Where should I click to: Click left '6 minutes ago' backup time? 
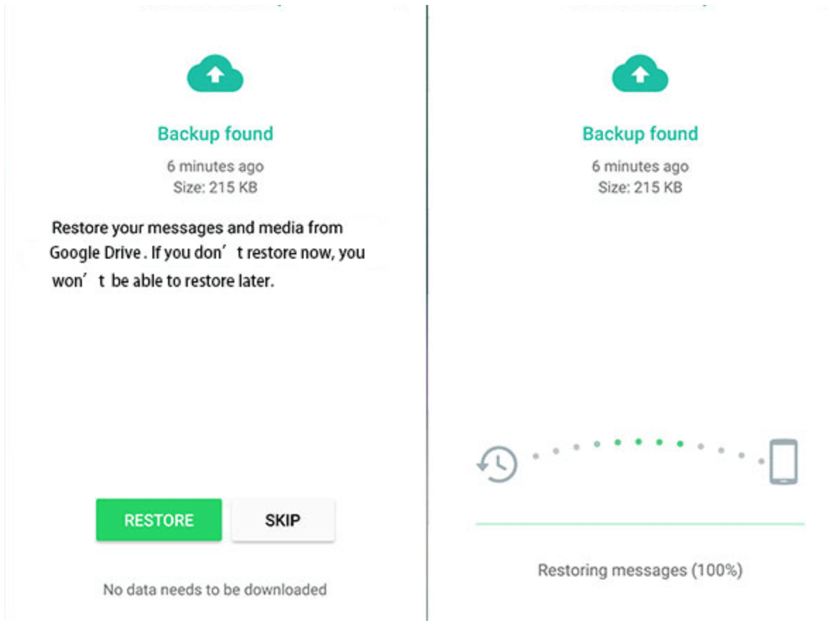[x=215, y=166]
